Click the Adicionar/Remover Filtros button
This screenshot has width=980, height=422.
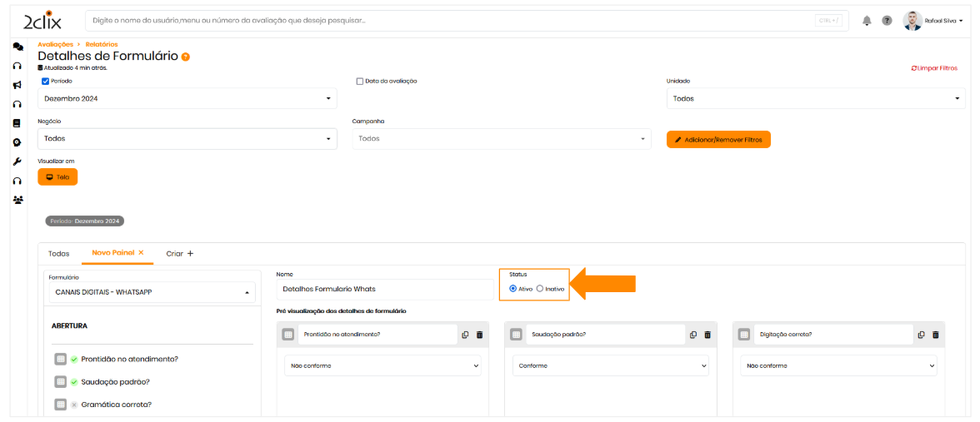point(718,140)
